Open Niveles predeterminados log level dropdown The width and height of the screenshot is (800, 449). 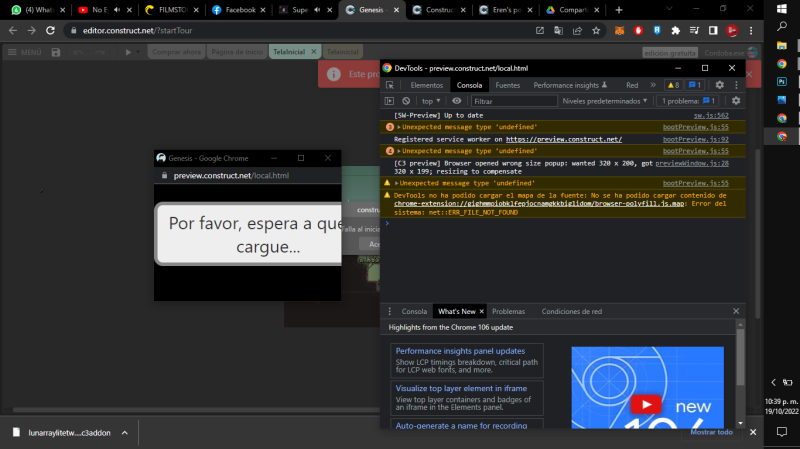tap(605, 101)
